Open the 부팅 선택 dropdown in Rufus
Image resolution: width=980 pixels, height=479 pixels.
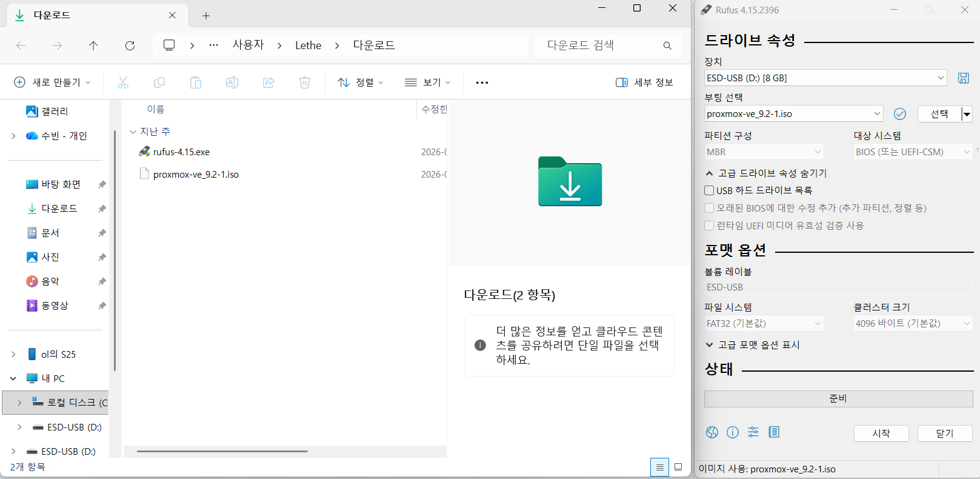pos(793,114)
